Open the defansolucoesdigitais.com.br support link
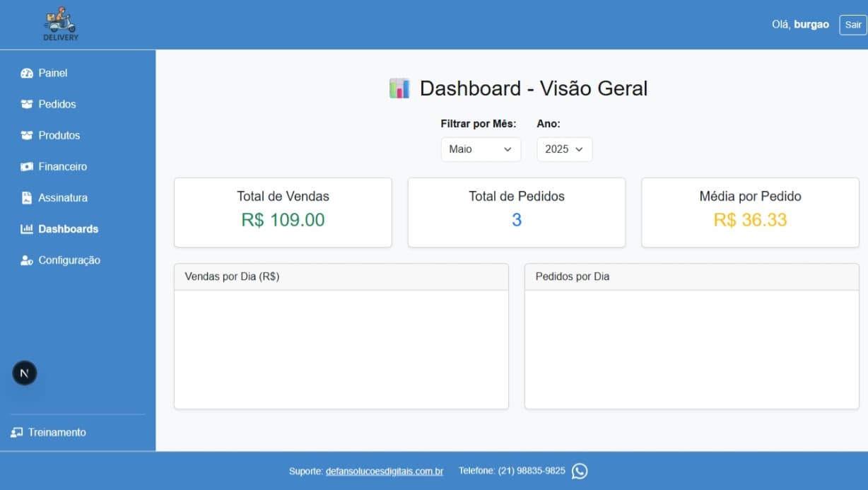This screenshot has width=868, height=490. [384, 470]
